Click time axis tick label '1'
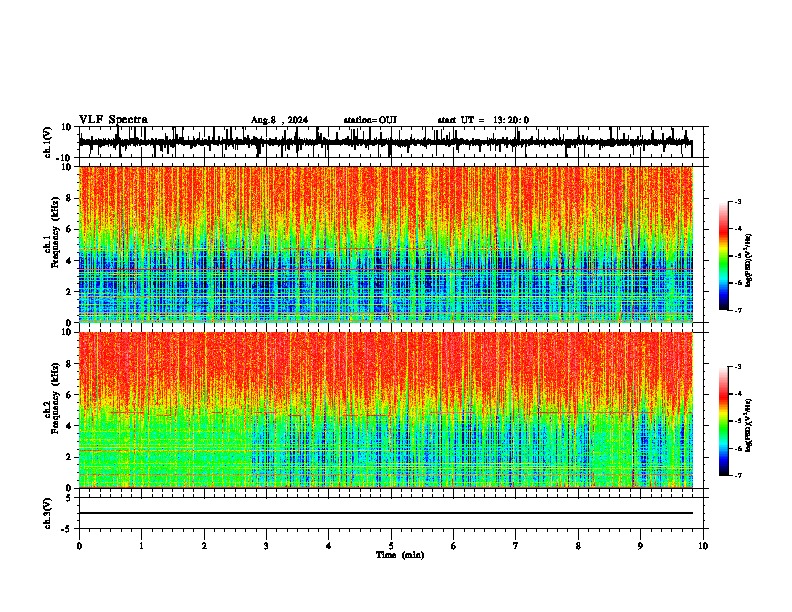This screenshot has height=612, width=792. pos(141,546)
